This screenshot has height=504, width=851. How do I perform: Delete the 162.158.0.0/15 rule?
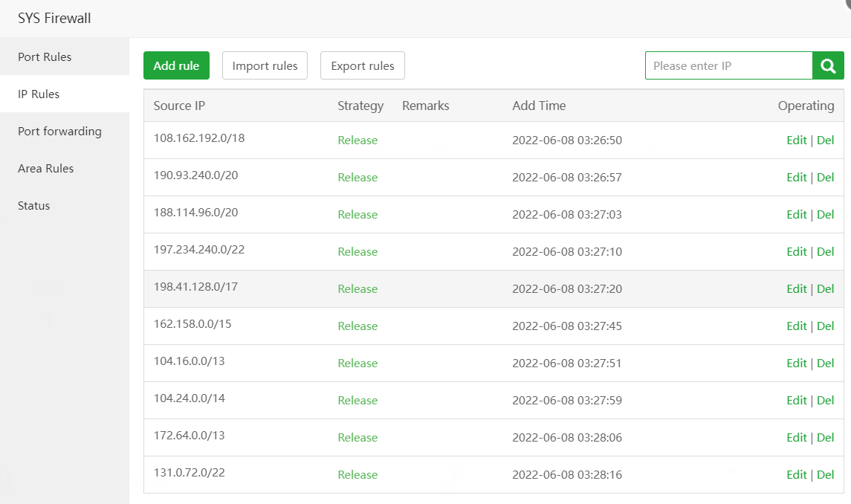coord(826,326)
